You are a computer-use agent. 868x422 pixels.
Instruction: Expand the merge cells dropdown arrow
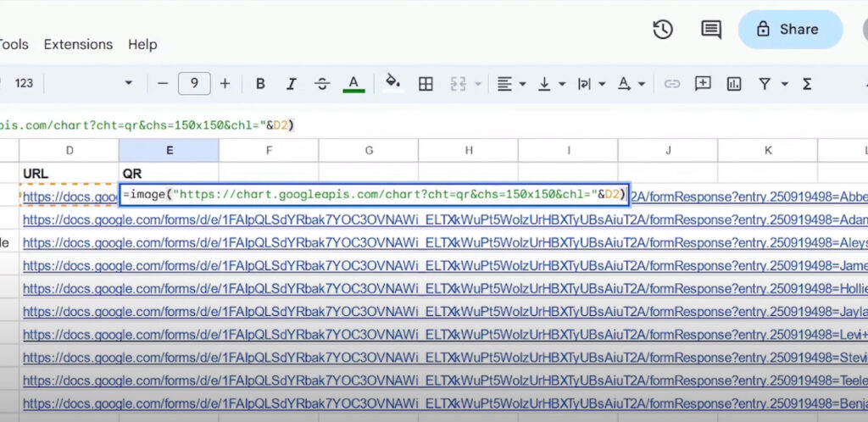(x=478, y=84)
